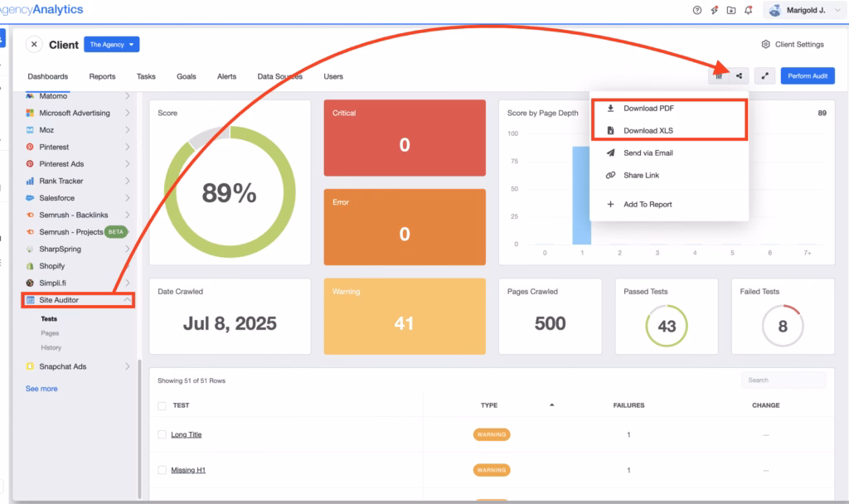Screen dimensions: 849x504
Task: Select Download PDF from the share menu
Action: [x=647, y=109]
